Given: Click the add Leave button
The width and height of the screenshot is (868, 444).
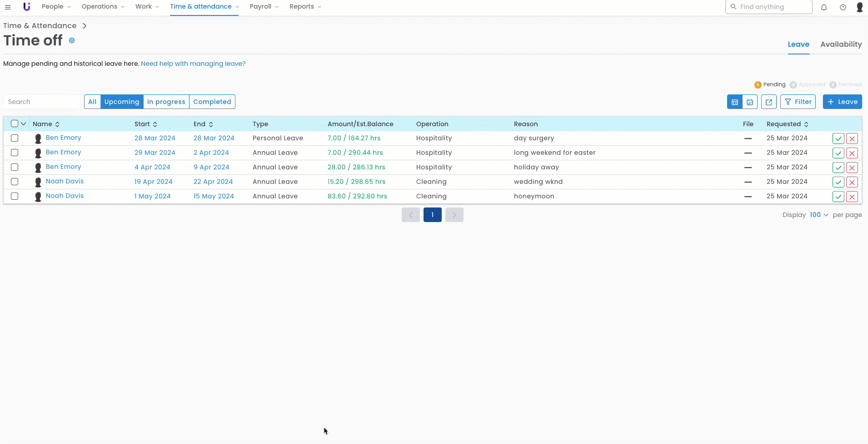Looking at the screenshot, I should (x=842, y=102).
